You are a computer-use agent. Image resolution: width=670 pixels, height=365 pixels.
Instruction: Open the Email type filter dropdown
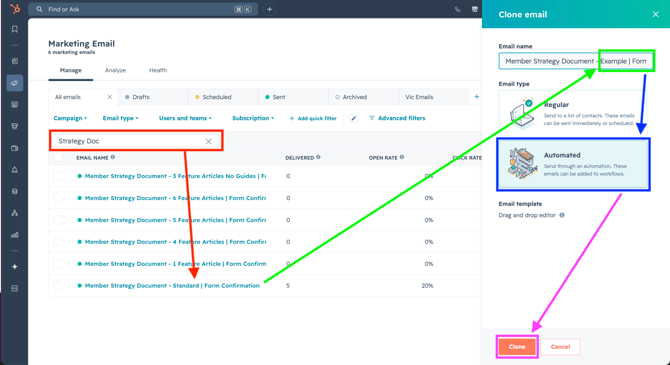[120, 118]
